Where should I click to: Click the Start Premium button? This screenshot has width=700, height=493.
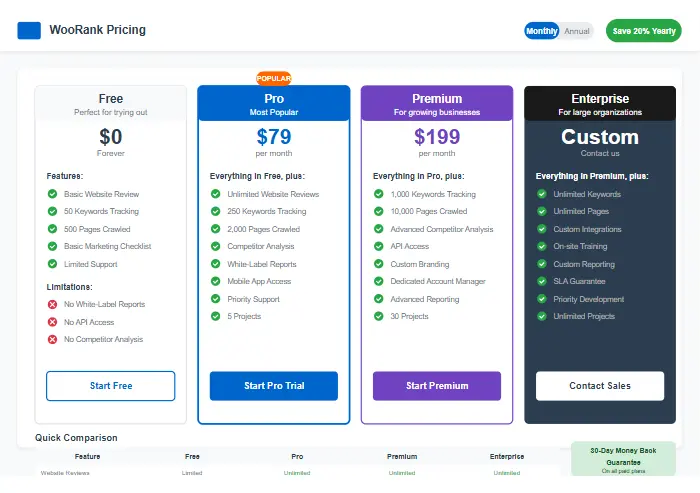pyautogui.click(x=437, y=386)
